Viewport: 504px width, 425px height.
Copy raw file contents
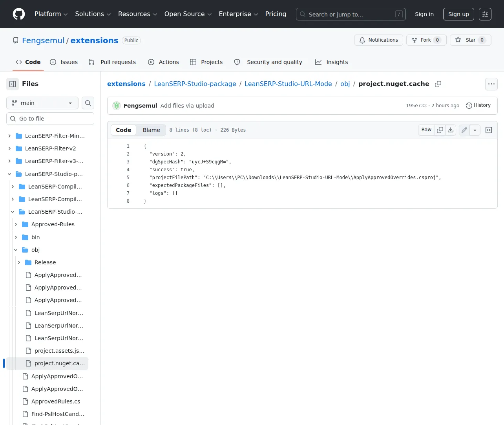tap(440, 130)
